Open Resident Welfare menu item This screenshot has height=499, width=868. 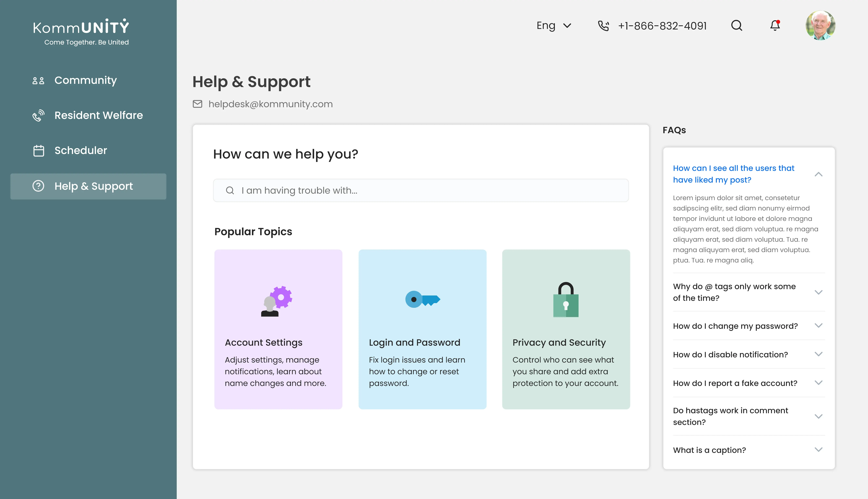[x=98, y=115]
